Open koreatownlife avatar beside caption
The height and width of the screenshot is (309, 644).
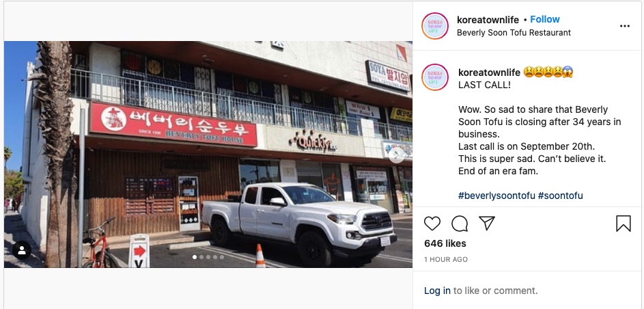pos(435,77)
